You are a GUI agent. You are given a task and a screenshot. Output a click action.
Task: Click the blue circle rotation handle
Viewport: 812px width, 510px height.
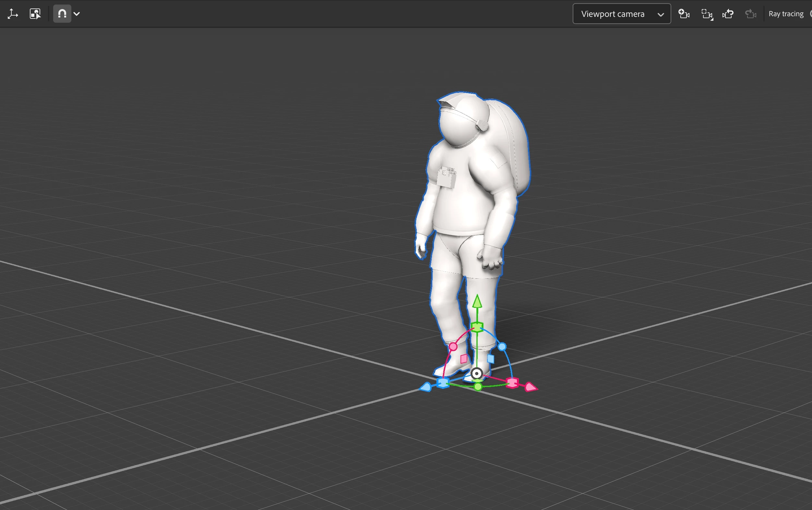(x=502, y=346)
